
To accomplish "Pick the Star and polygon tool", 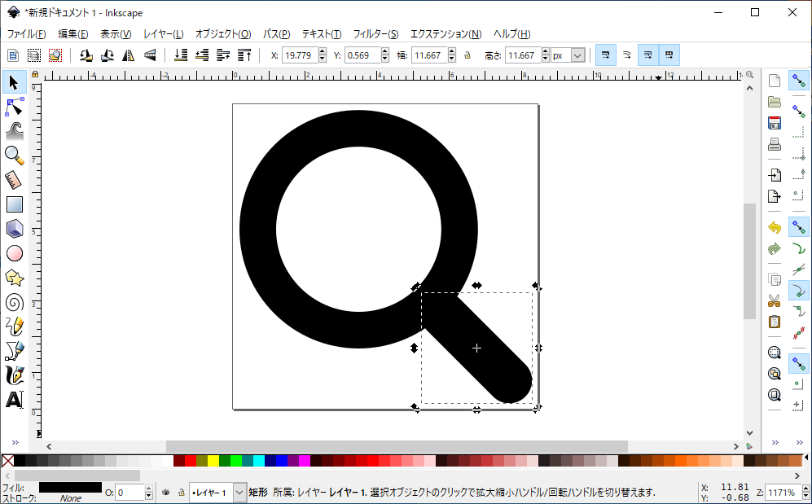I will tap(14, 278).
